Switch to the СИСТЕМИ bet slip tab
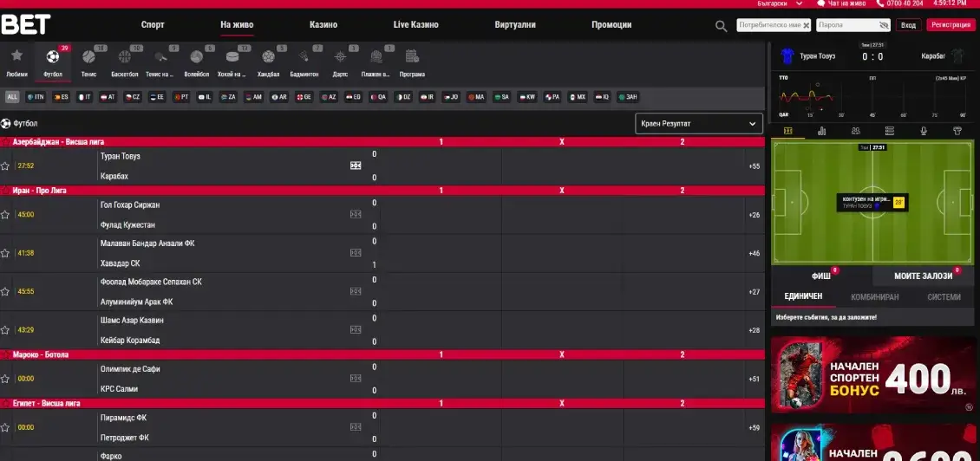The width and height of the screenshot is (980, 461). (944, 296)
